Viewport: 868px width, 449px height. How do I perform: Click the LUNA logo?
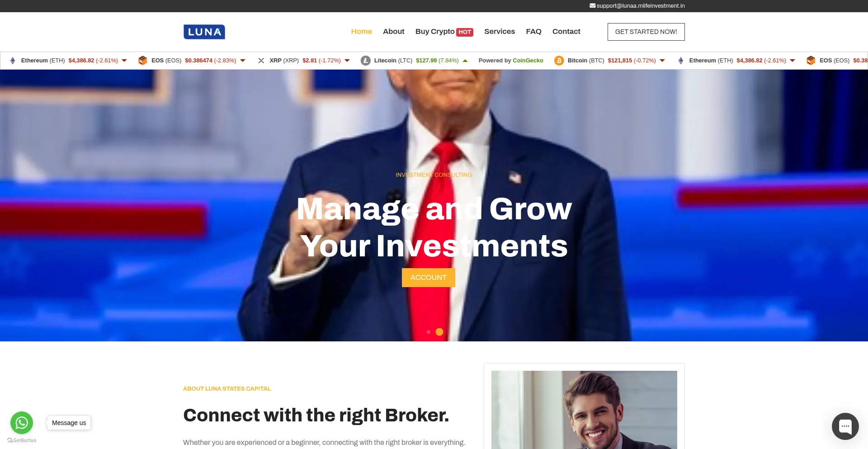click(x=204, y=32)
